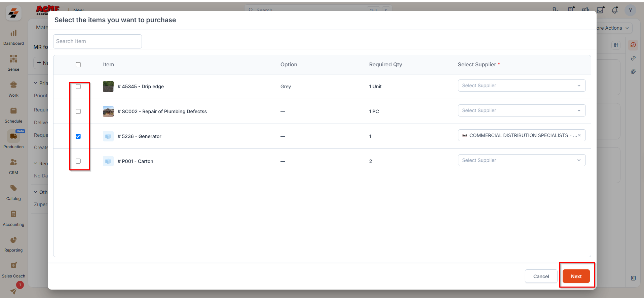Viewport: 644px width, 298px height.
Task: Click the Cancel button
Action: [541, 276]
